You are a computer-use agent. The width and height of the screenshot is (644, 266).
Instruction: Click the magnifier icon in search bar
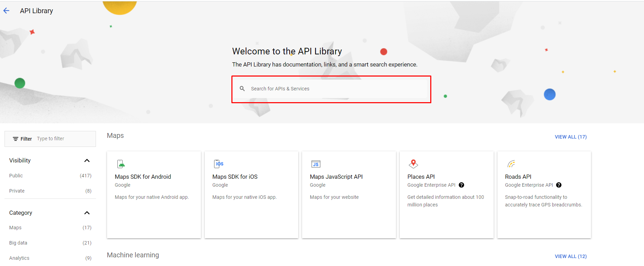pos(242,89)
